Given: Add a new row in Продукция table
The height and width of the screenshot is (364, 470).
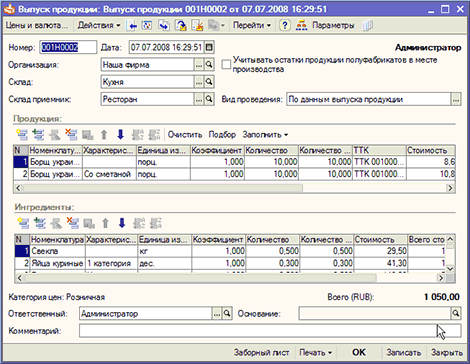Looking at the screenshot, I should point(22,135).
